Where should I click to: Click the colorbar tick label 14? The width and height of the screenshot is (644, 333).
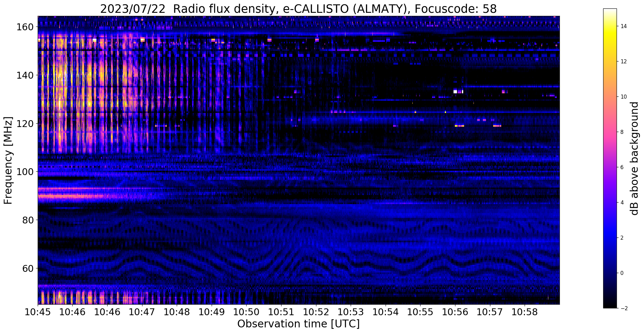point(624,27)
